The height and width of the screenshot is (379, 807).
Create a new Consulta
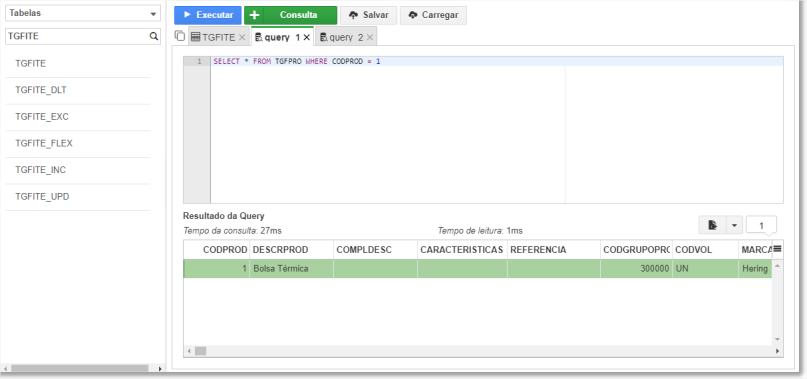pos(290,15)
